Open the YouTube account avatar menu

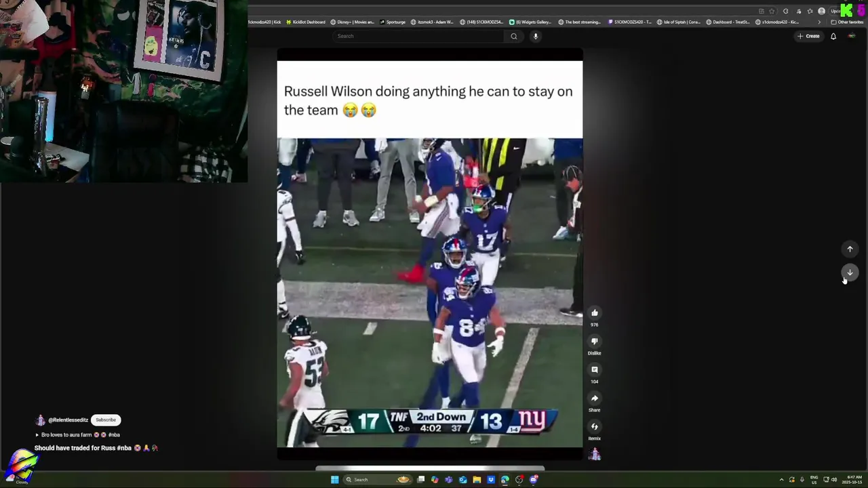pos(852,36)
